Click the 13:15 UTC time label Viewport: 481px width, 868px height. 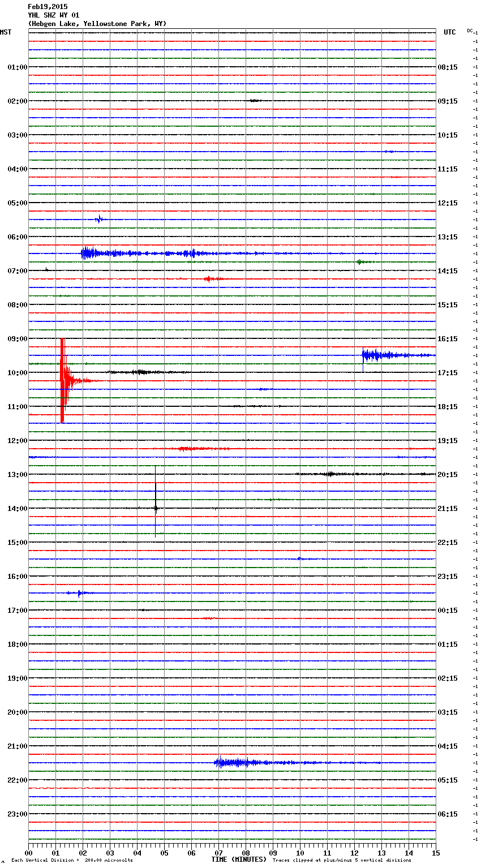448,237
